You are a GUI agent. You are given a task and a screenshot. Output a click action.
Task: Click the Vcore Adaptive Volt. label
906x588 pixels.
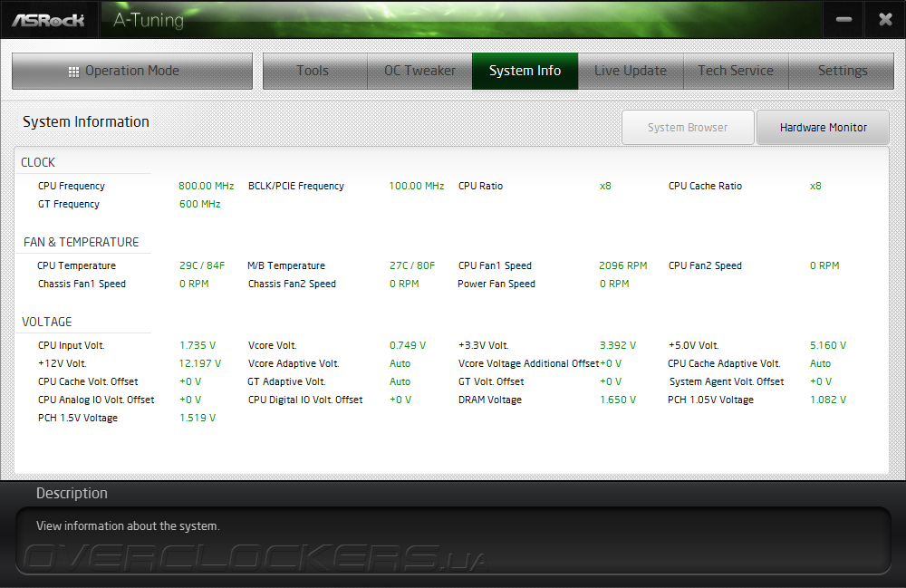click(x=294, y=363)
